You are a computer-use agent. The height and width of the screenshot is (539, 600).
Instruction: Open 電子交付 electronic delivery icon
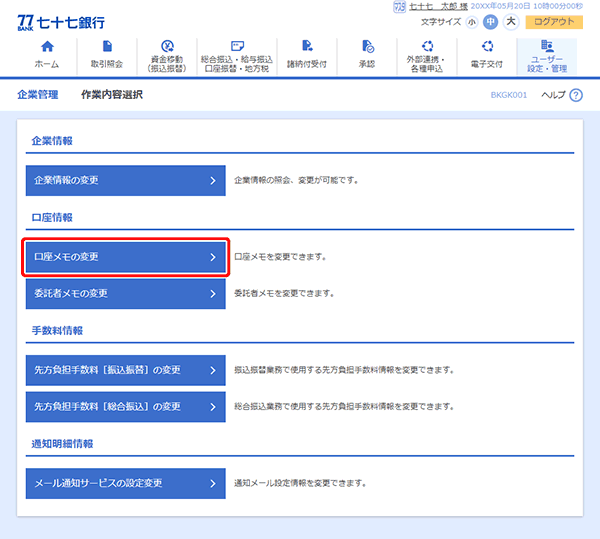(x=487, y=47)
